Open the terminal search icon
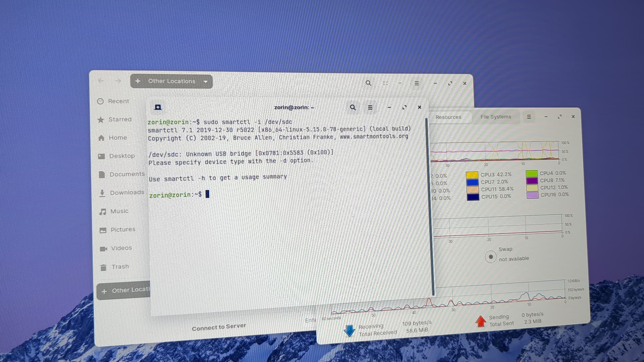The image size is (644, 362). (353, 108)
